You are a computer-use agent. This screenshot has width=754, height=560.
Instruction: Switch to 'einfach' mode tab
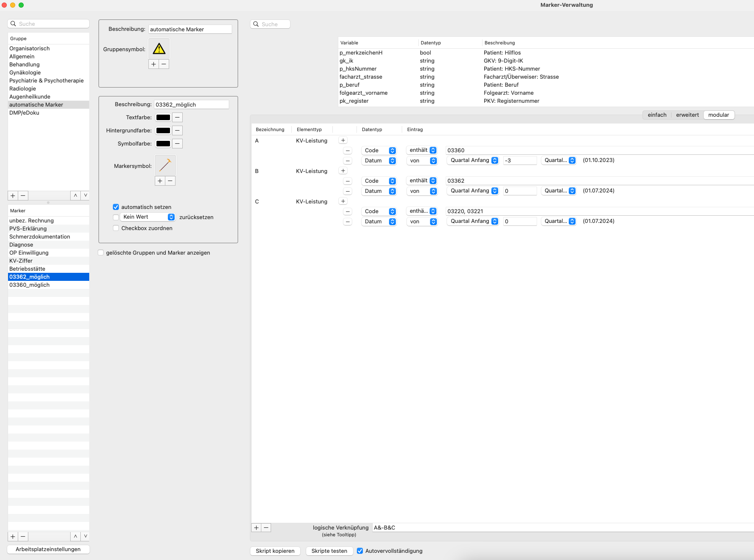(x=657, y=115)
